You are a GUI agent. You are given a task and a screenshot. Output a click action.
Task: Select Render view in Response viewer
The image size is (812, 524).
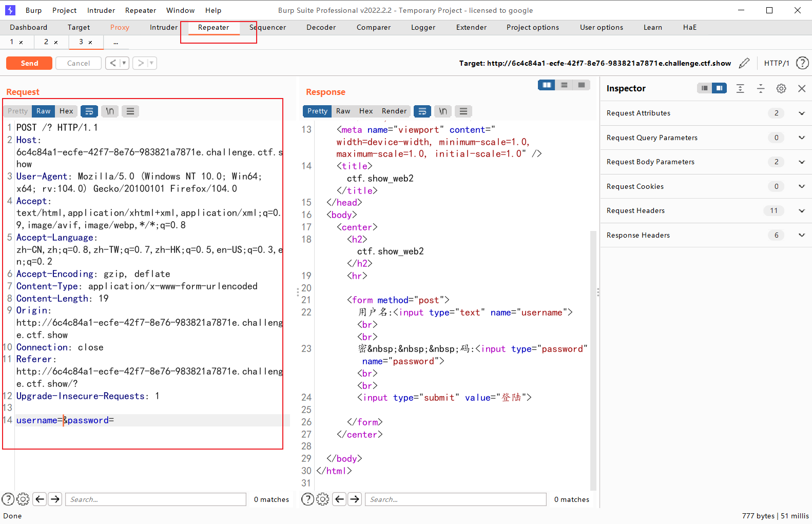point(394,111)
